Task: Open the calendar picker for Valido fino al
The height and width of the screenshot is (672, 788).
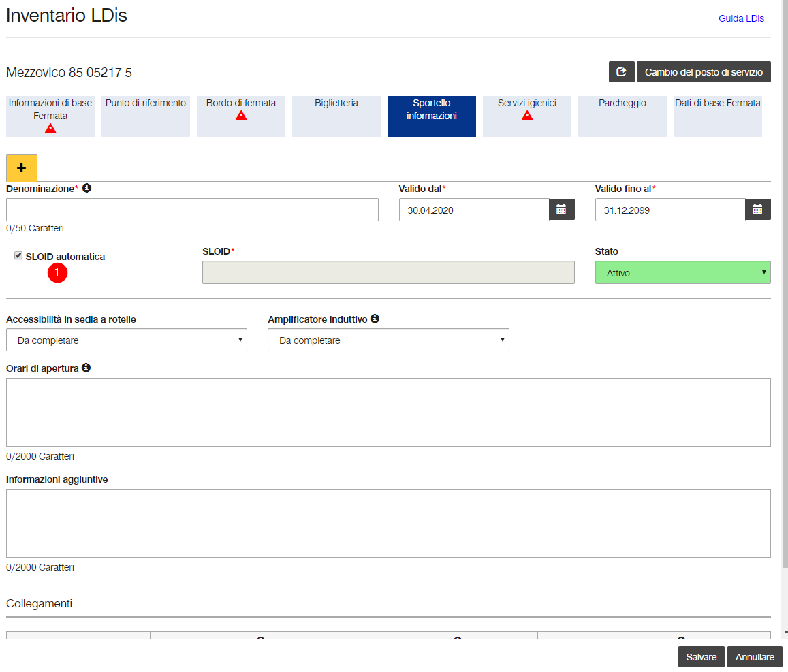Action: pyautogui.click(x=757, y=210)
